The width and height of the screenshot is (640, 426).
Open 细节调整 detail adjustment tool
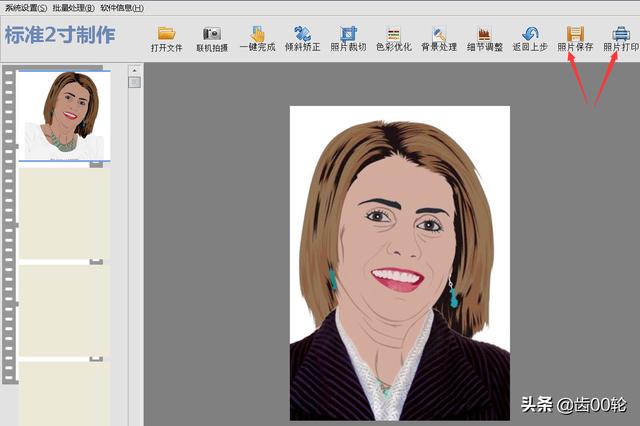point(484,34)
